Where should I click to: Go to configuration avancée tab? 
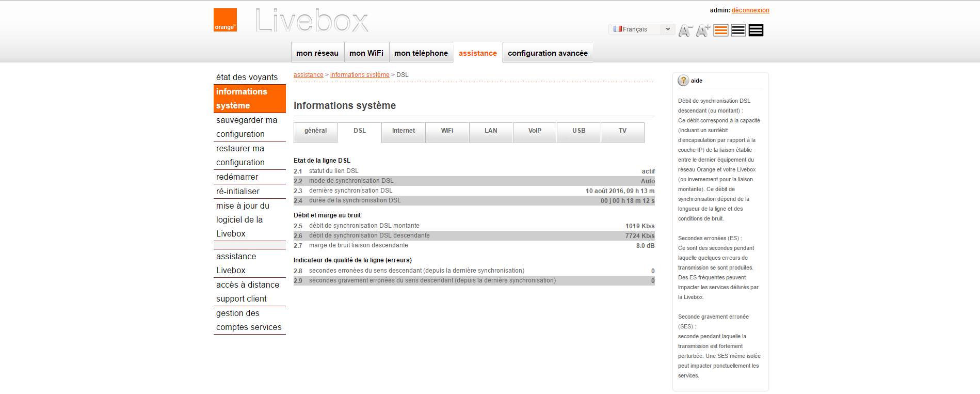[x=548, y=53]
